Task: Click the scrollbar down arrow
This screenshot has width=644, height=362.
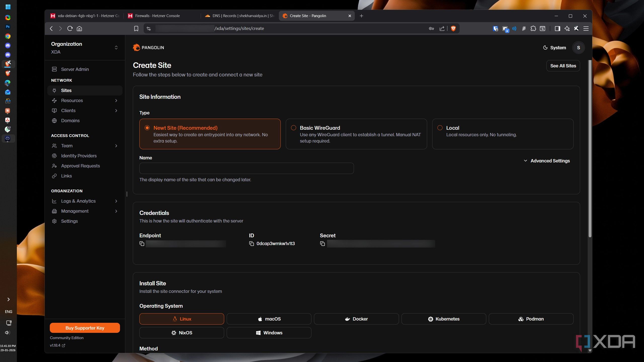Action: tap(590, 350)
